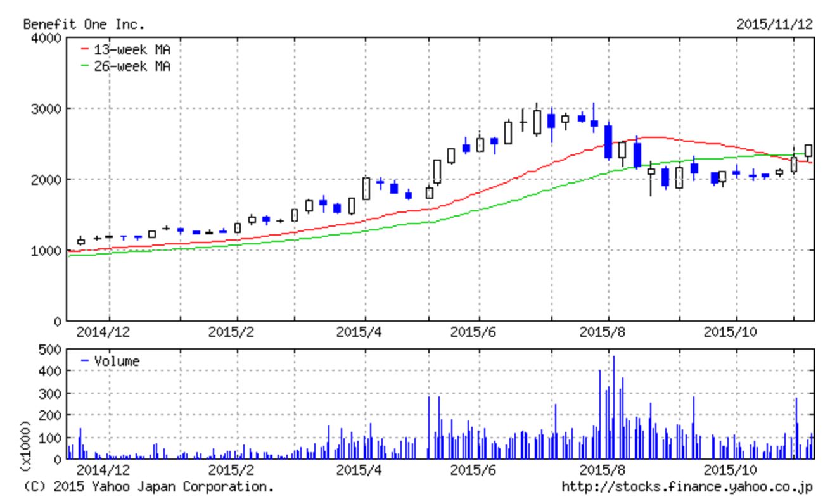Click the 200 volume axis label
The image size is (830, 504).
coord(50,415)
